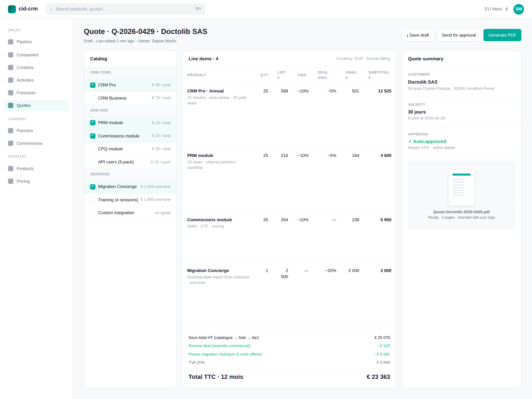Screen dimensions: 532x399
Task: Click TVA 20% row
Action: (289, 362)
